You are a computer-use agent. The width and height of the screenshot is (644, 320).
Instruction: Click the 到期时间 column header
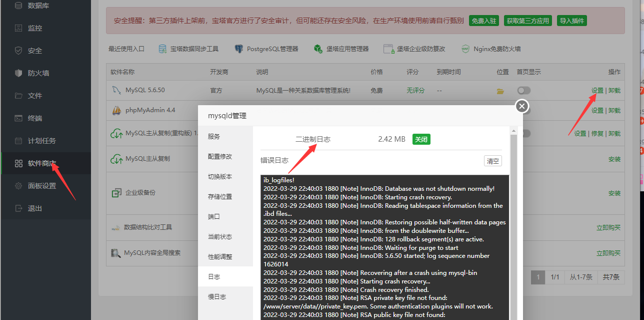point(448,72)
